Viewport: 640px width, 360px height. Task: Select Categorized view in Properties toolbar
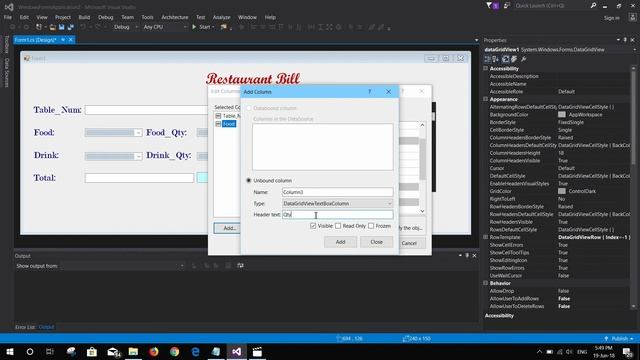point(488,59)
